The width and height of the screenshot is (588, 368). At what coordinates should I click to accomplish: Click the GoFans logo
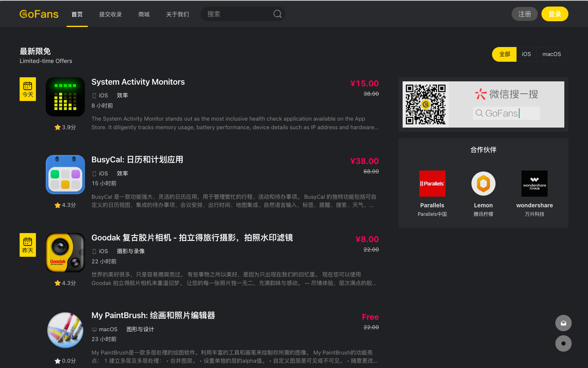[x=39, y=13]
